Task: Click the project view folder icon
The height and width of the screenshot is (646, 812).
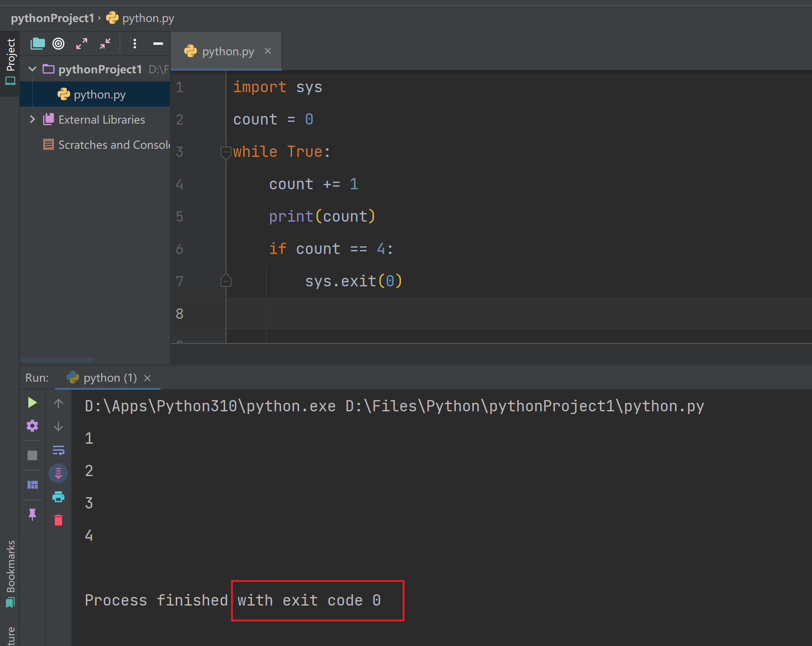Action: (38, 44)
